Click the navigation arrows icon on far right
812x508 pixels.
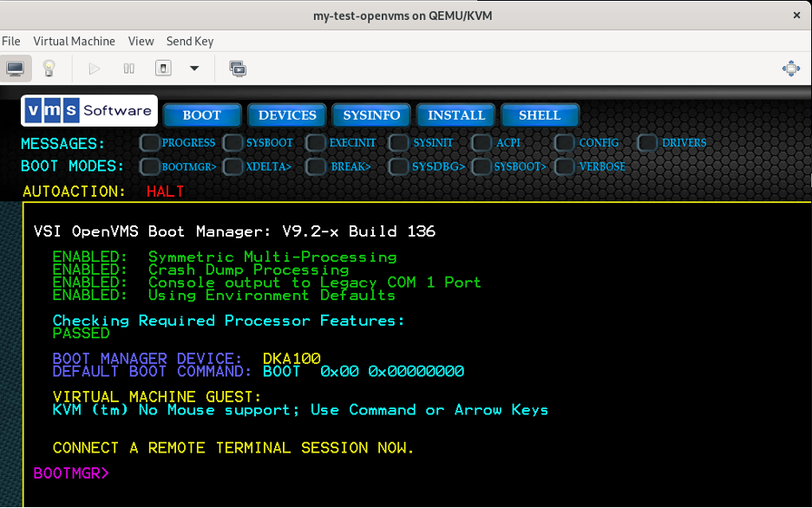790,68
